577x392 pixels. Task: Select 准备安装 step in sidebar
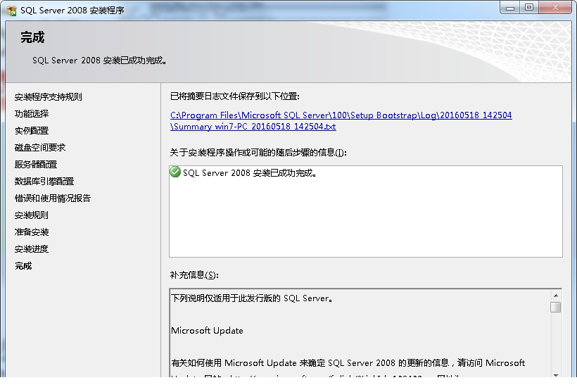(x=32, y=232)
